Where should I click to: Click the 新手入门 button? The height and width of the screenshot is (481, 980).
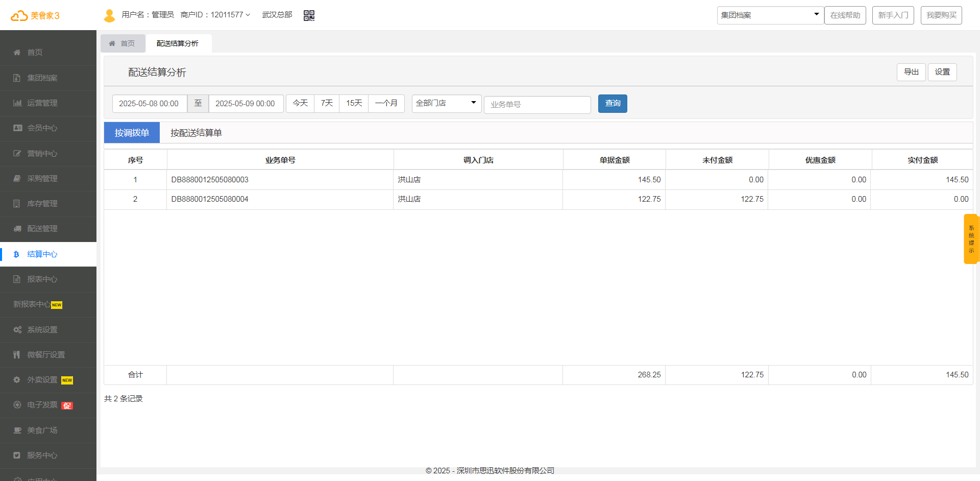point(893,15)
